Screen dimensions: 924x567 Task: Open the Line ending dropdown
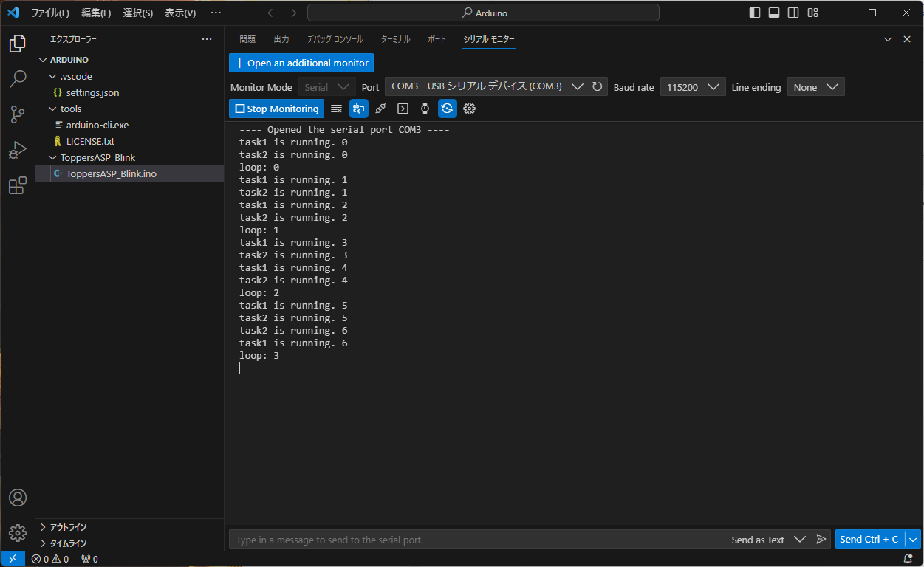point(815,86)
